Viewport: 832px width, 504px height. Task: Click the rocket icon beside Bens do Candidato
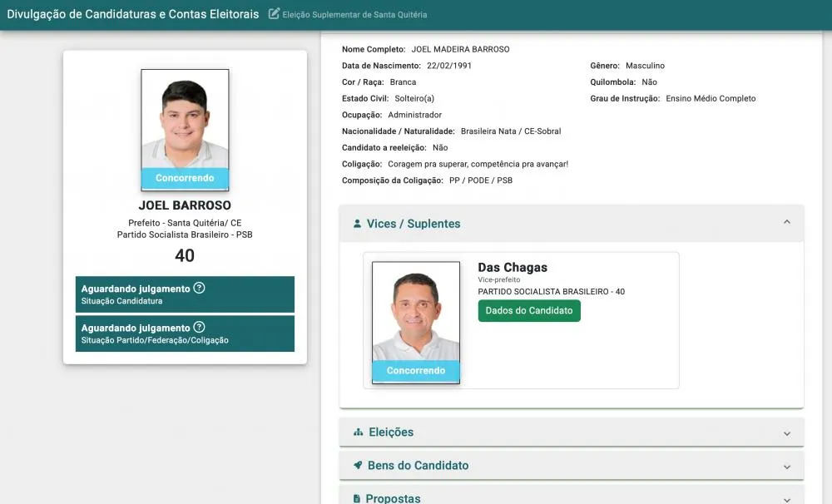(x=358, y=466)
